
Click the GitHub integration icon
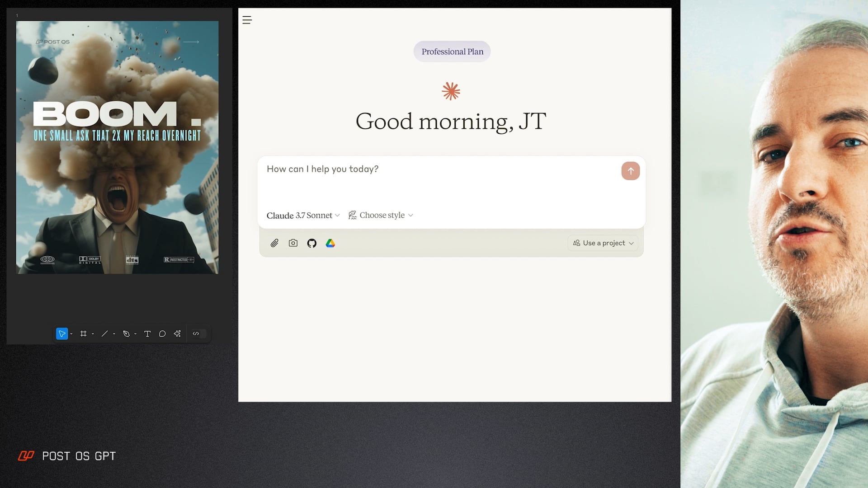(x=312, y=243)
